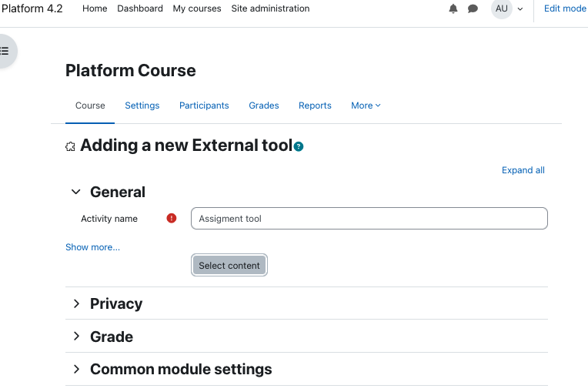588x392 pixels.
Task: Open the course index drawer icon
Action: 5,51
